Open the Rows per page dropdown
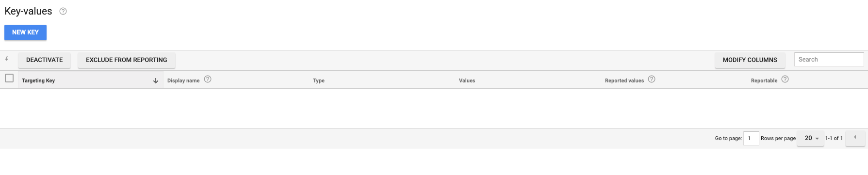The height and width of the screenshot is (175, 868). coord(811,138)
